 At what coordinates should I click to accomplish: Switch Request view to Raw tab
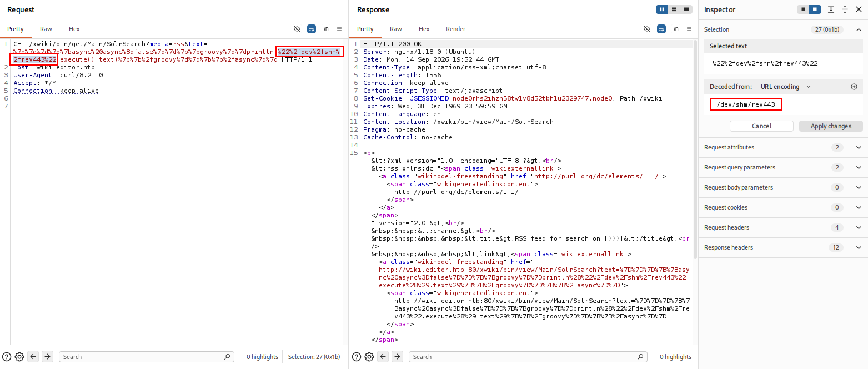(46, 29)
